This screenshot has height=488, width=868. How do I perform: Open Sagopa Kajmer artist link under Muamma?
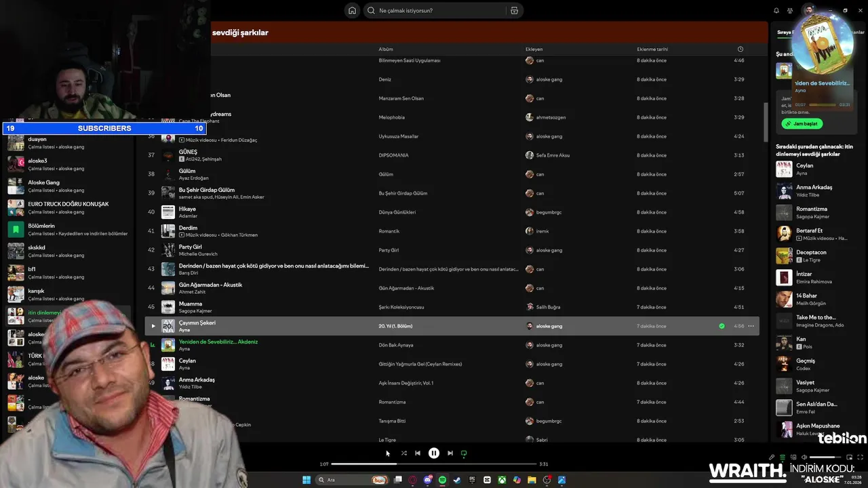click(195, 311)
